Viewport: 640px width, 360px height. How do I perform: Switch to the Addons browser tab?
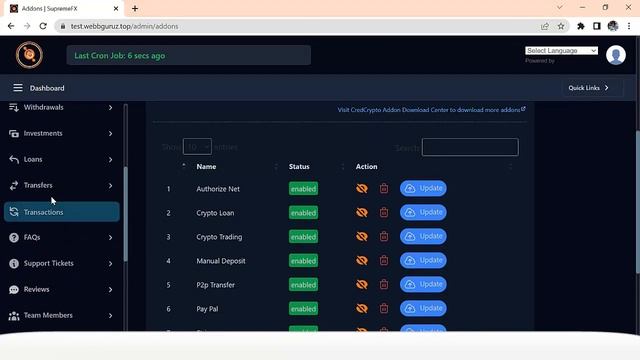pyautogui.click(x=63, y=9)
